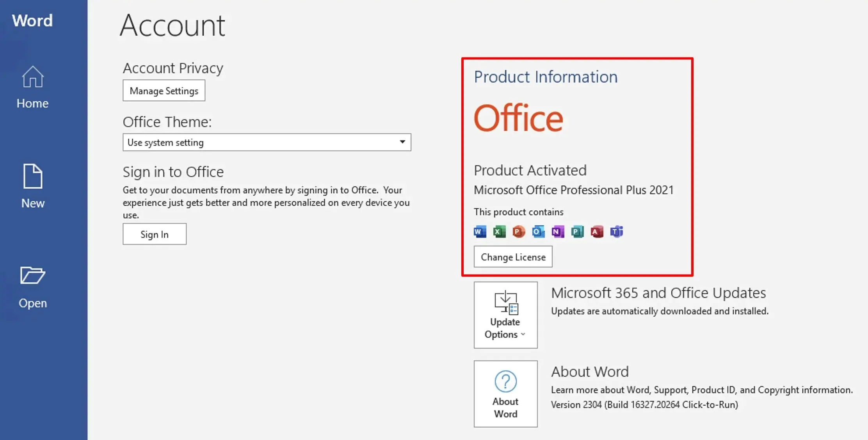Click the Excel icon under product contains
The width and height of the screenshot is (868, 440).
(x=499, y=232)
